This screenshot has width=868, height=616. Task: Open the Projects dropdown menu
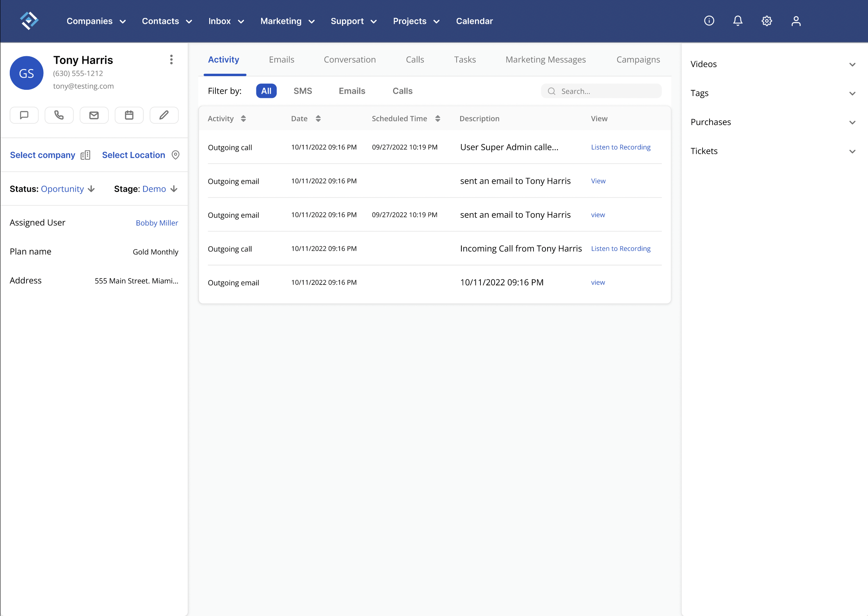[x=416, y=21]
